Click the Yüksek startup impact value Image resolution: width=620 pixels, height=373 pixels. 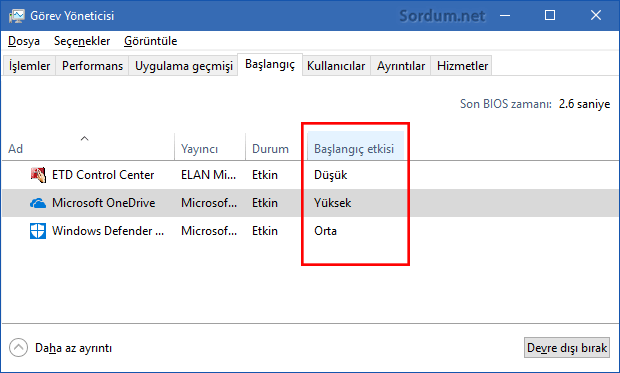(x=333, y=203)
